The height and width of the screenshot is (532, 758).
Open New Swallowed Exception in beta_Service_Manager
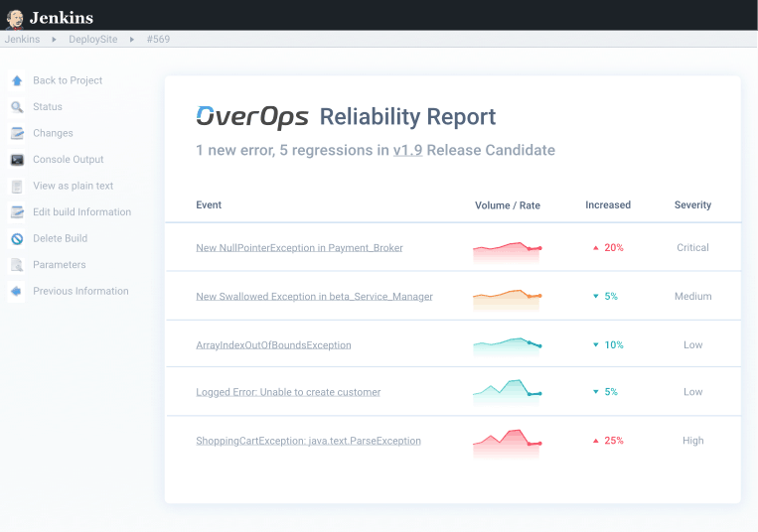pyautogui.click(x=314, y=297)
